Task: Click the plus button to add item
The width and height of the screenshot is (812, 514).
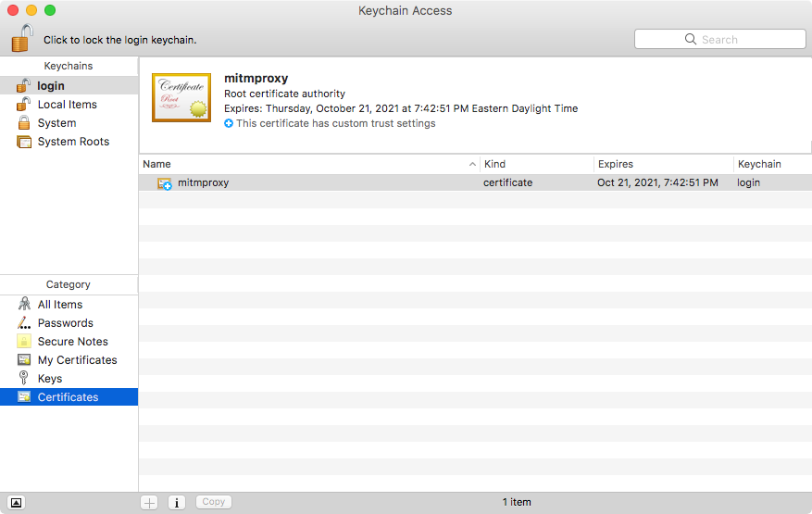Action: tap(149, 502)
